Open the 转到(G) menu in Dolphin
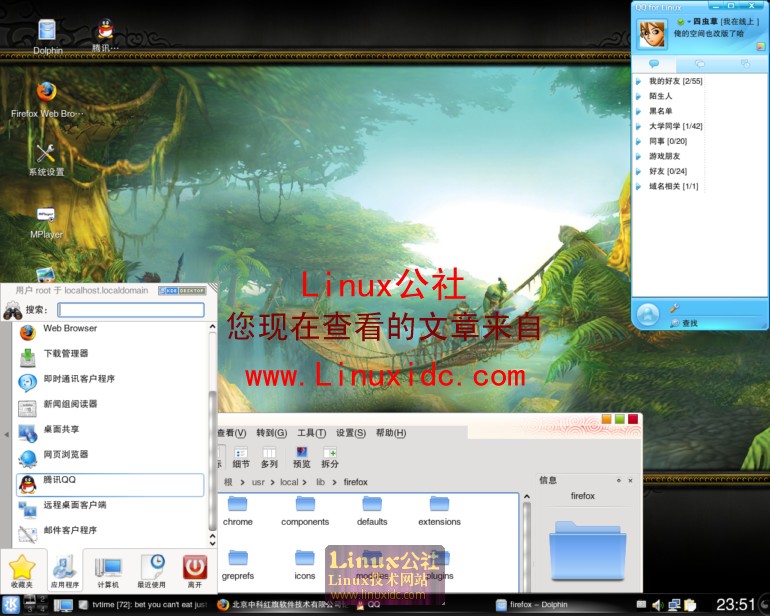This screenshot has height=616, width=770. coord(272,433)
